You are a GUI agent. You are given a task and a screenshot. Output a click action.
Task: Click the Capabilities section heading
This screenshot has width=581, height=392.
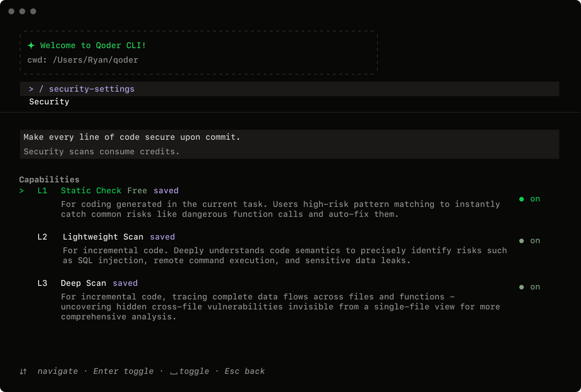(x=49, y=180)
